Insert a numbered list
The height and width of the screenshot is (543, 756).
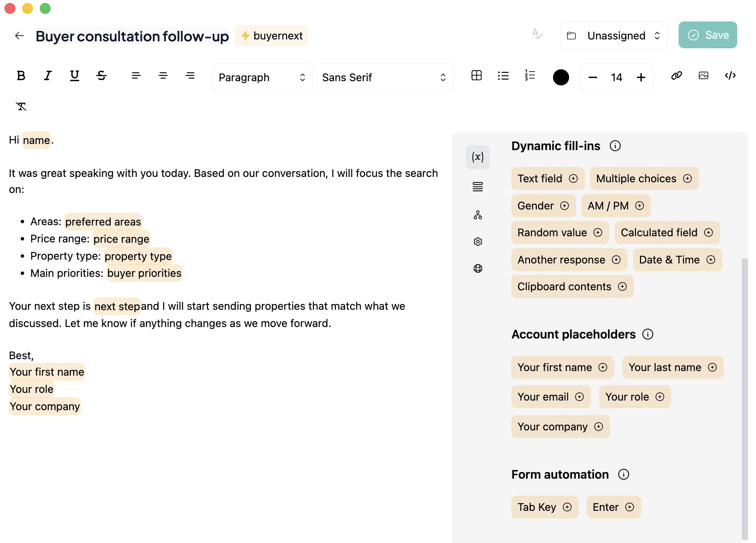[530, 76]
